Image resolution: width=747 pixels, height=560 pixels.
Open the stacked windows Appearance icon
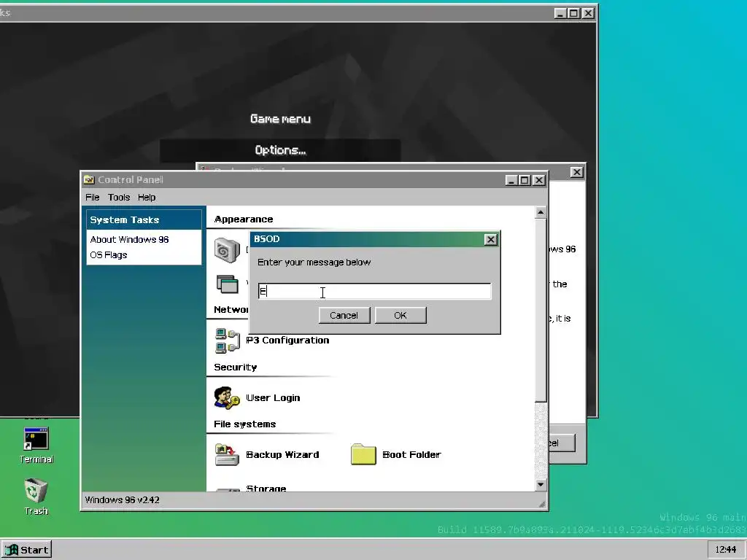click(x=228, y=284)
